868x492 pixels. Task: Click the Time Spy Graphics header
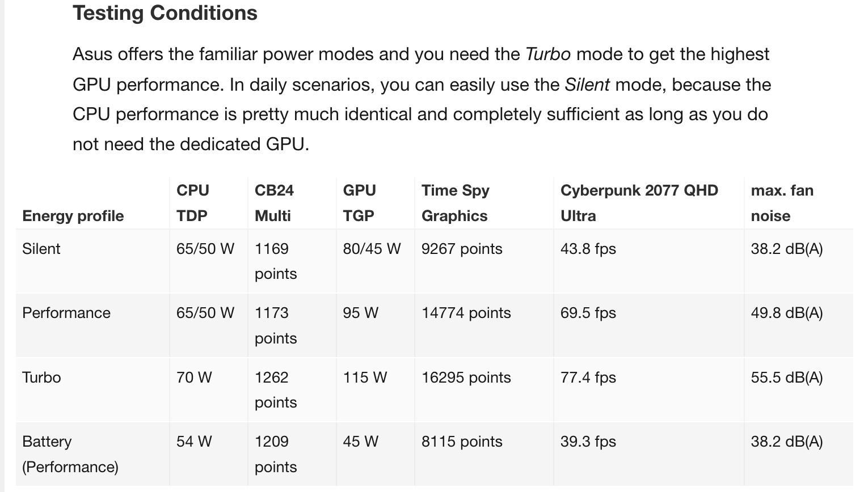point(455,203)
